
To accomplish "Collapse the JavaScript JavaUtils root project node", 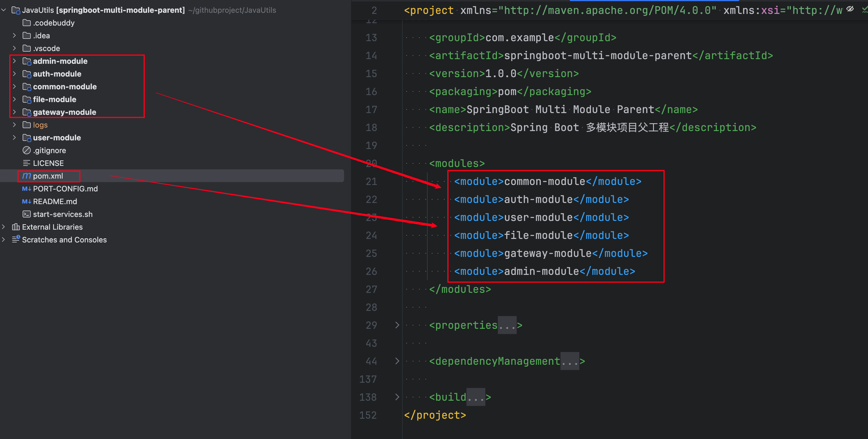I will point(4,10).
